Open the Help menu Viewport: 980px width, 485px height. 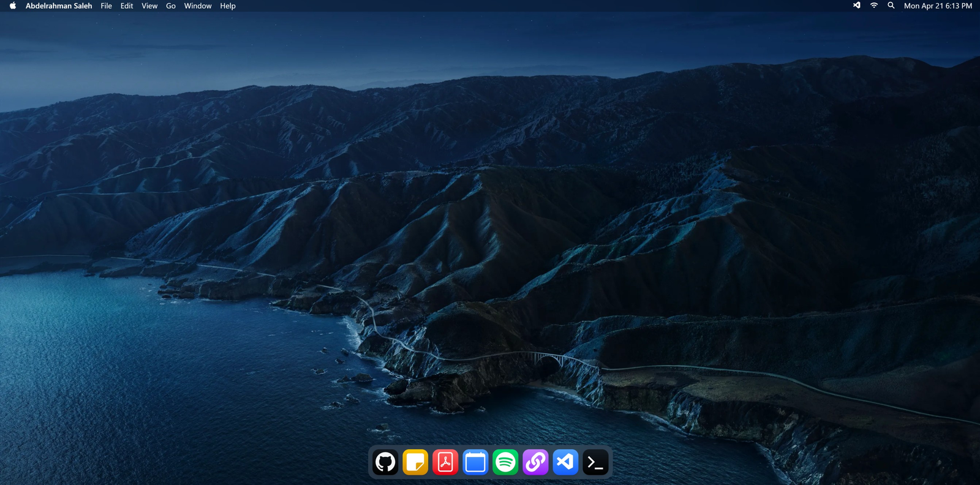point(228,6)
